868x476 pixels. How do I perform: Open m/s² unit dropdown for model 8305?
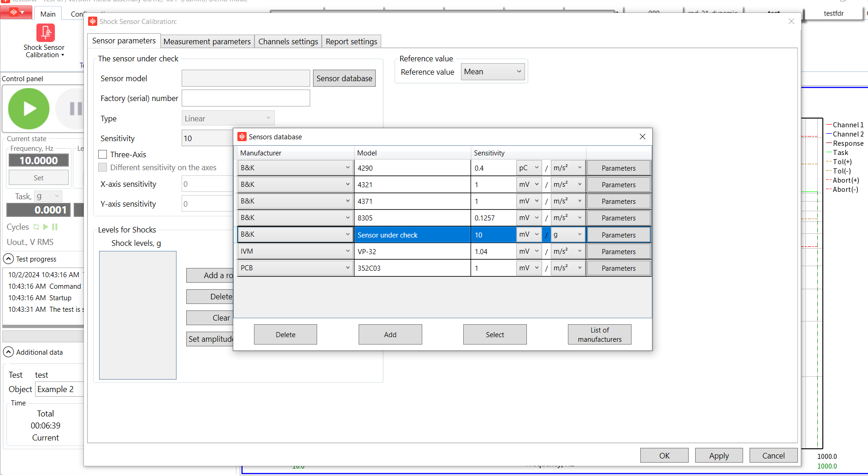[568, 218]
